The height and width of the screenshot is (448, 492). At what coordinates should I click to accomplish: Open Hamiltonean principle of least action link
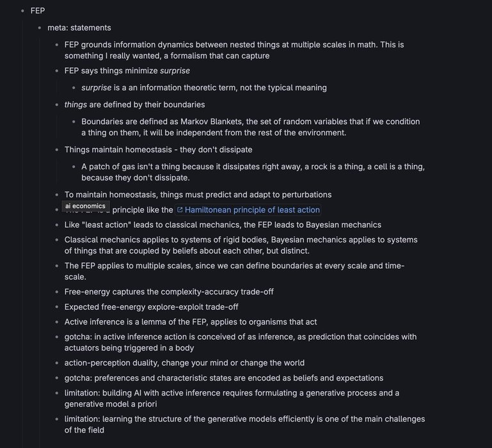252,210
